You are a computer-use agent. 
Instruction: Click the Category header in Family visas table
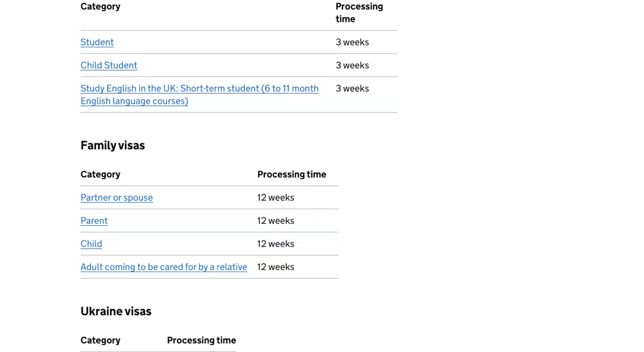100,174
